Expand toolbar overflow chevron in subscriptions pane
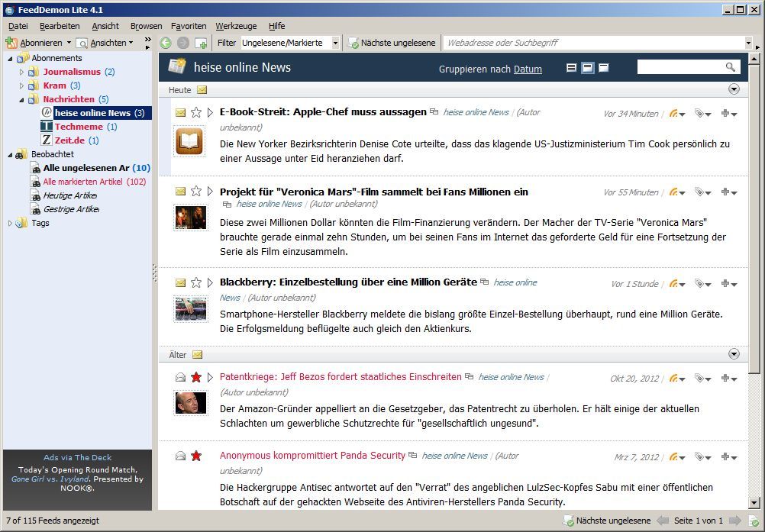Image resolution: width=765 pixels, height=532 pixels. [x=148, y=44]
